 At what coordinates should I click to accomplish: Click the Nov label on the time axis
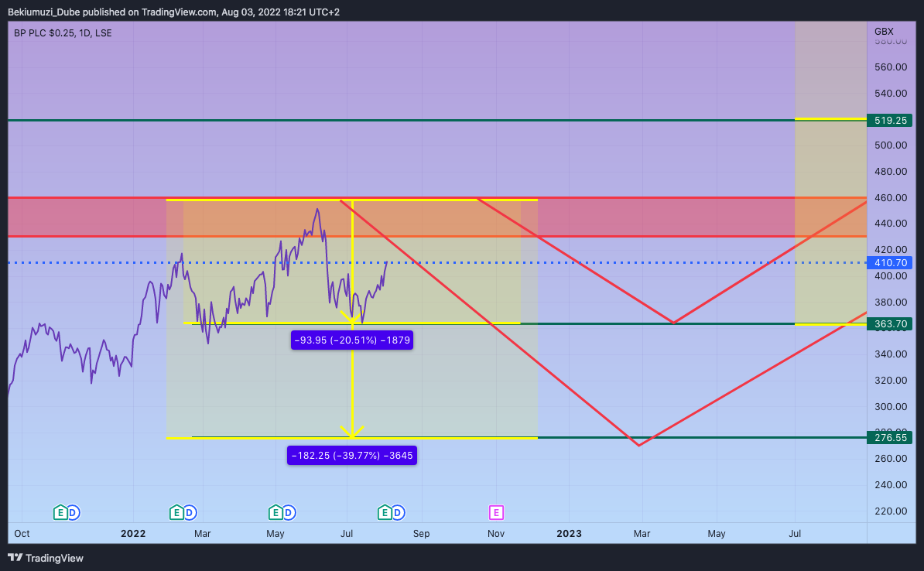tap(496, 533)
